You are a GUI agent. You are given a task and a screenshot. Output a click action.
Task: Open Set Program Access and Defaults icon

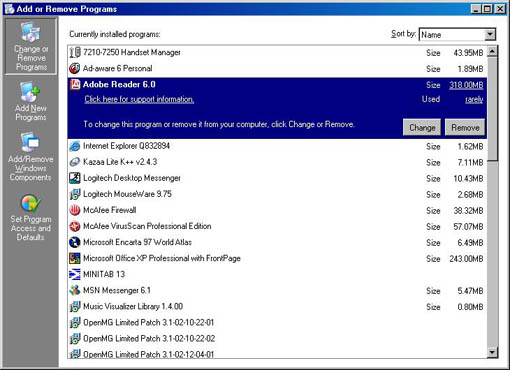click(31, 203)
